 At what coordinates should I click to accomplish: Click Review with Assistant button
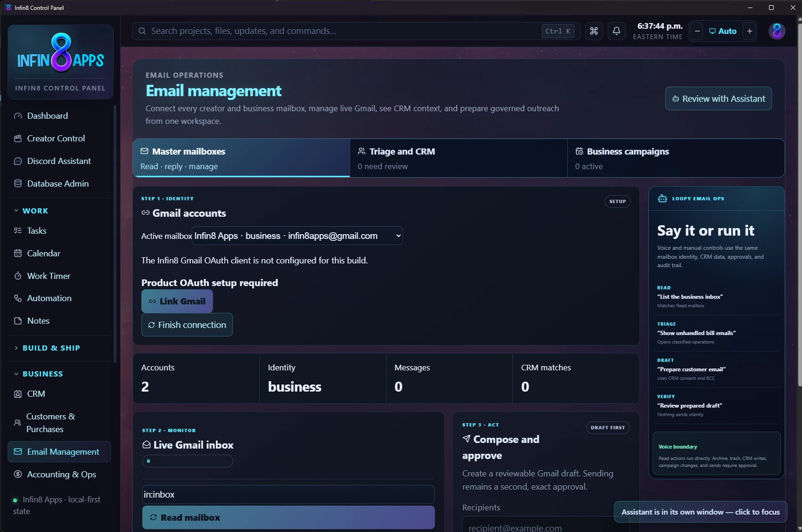pos(718,98)
